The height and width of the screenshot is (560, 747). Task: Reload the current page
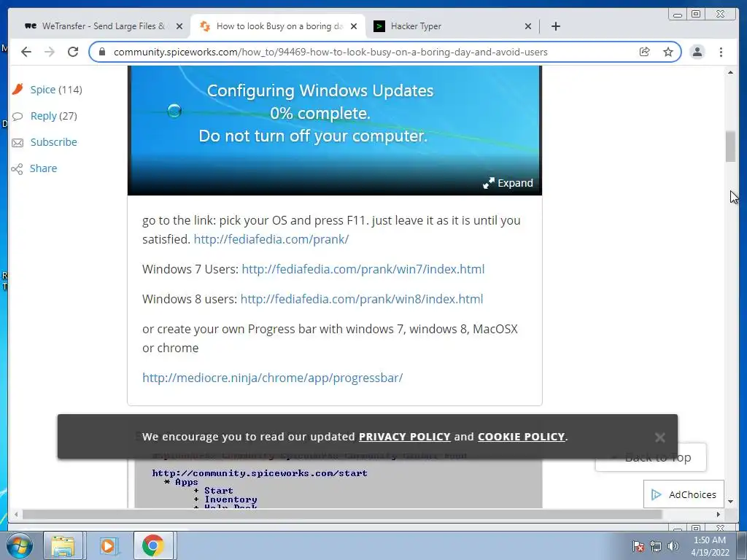[x=73, y=52]
